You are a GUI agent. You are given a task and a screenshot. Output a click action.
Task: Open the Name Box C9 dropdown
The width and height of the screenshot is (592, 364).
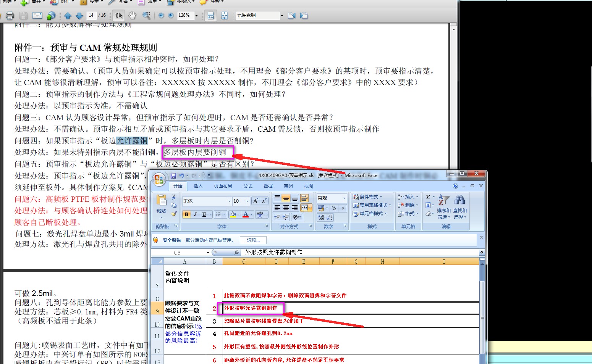point(208,253)
